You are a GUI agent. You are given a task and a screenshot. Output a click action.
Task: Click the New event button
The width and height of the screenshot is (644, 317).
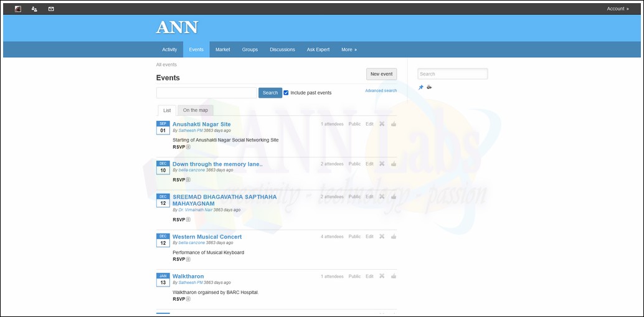pos(381,74)
